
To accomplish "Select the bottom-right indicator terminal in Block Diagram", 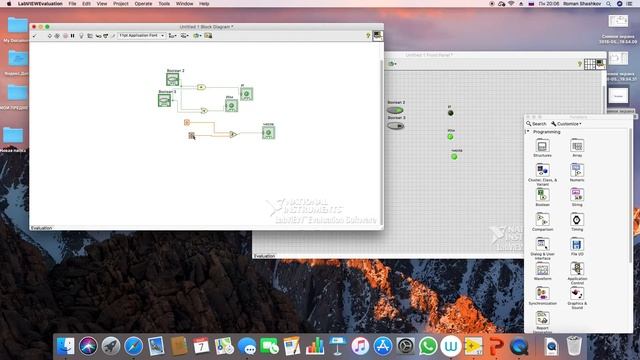I will pos(269,133).
